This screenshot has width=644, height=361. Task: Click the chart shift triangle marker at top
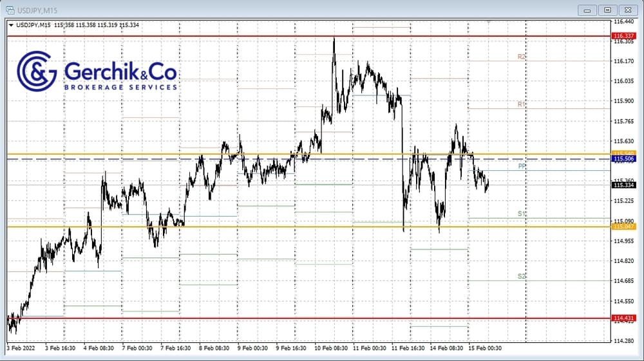(489, 23)
